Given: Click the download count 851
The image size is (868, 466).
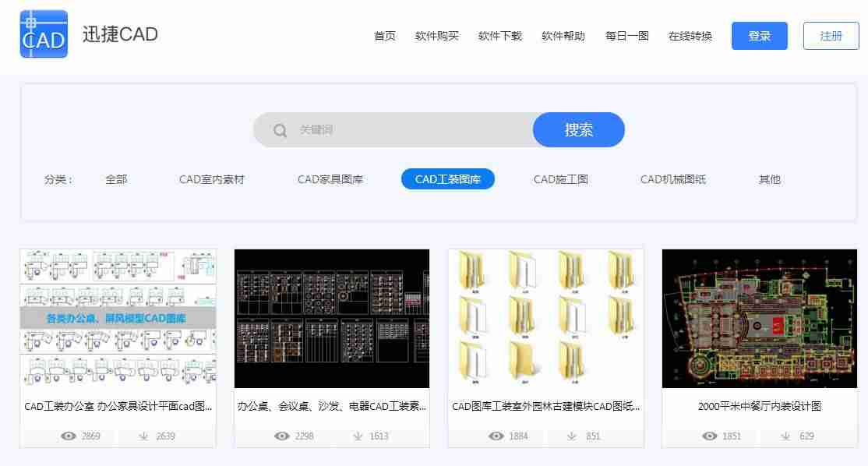Looking at the screenshot, I should tap(593, 436).
